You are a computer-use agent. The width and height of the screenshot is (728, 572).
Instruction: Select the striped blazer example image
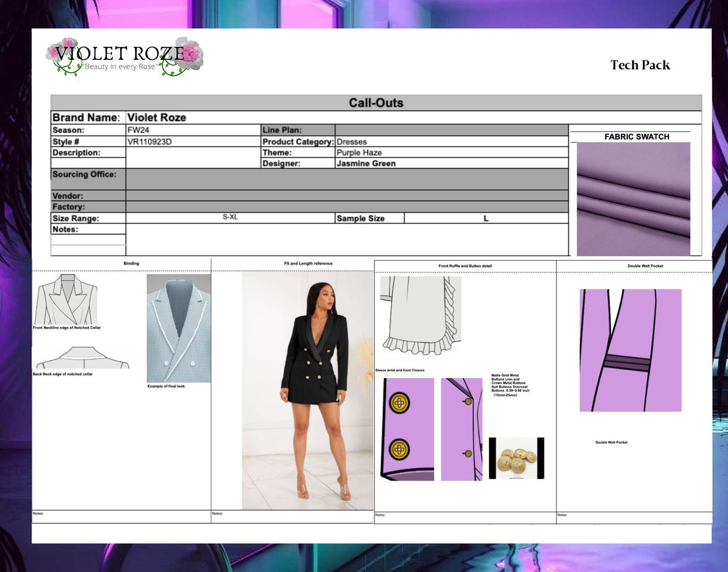pyautogui.click(x=179, y=328)
